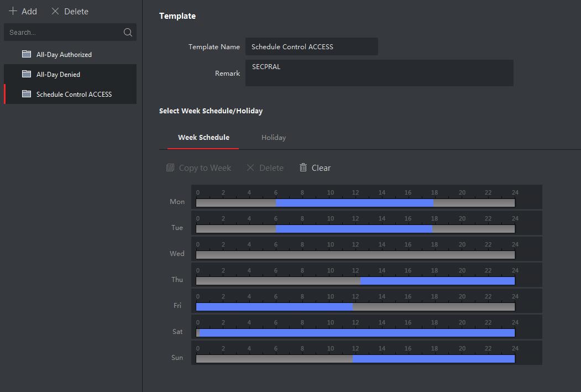
Task: Focus the template search field
Action: 64,33
